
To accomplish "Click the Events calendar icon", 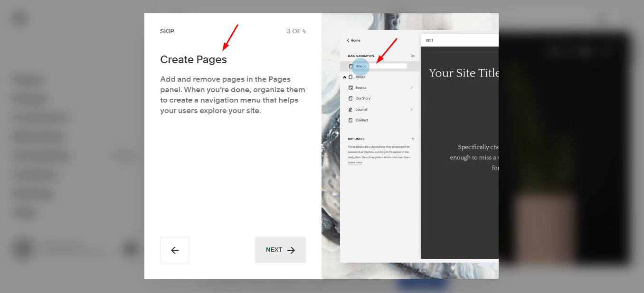I will pos(350,88).
